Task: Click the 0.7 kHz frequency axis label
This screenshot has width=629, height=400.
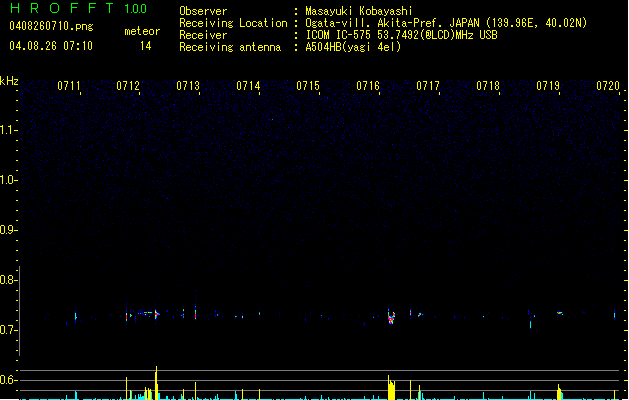Action: (8, 330)
